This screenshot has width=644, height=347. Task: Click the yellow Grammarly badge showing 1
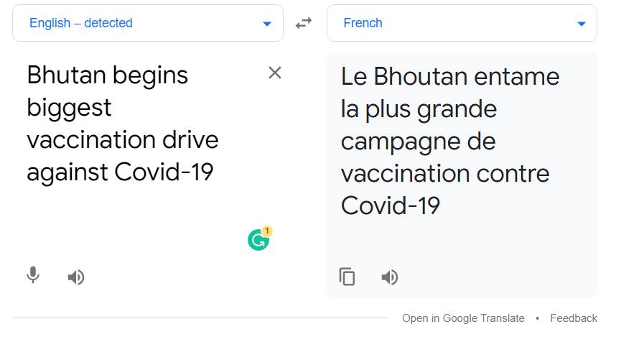click(x=267, y=231)
